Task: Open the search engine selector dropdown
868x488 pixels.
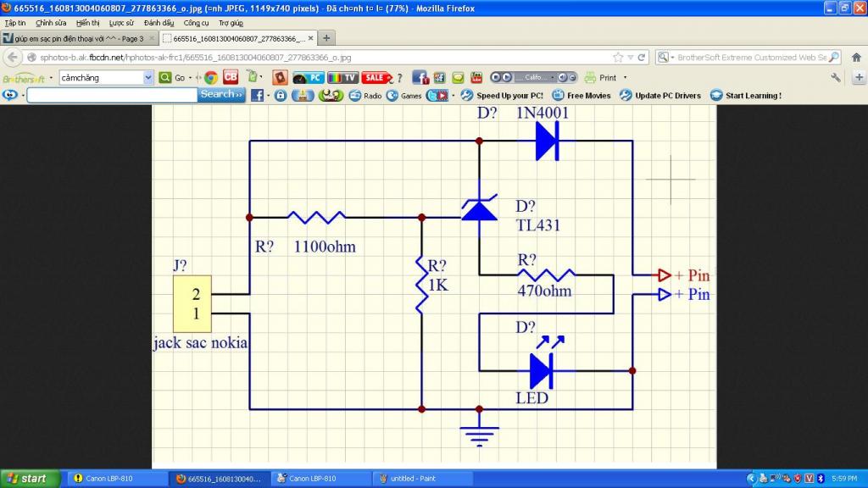Action: (x=665, y=57)
